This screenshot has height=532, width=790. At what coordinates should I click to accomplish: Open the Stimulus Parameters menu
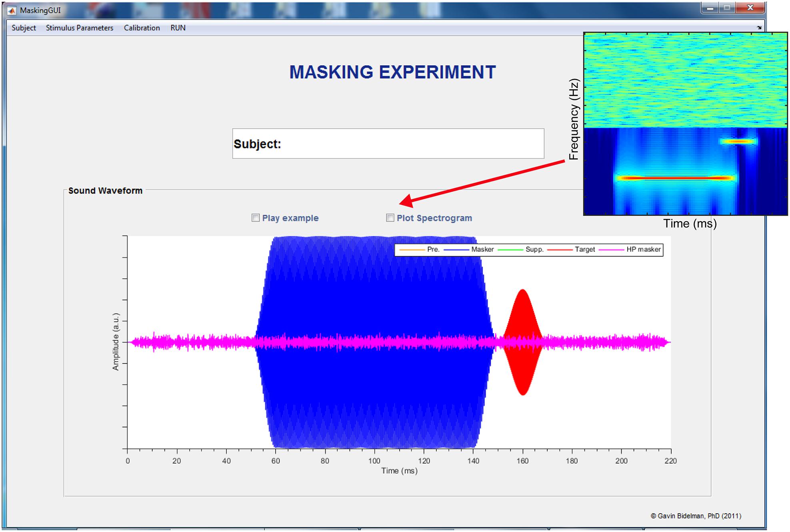pos(79,28)
